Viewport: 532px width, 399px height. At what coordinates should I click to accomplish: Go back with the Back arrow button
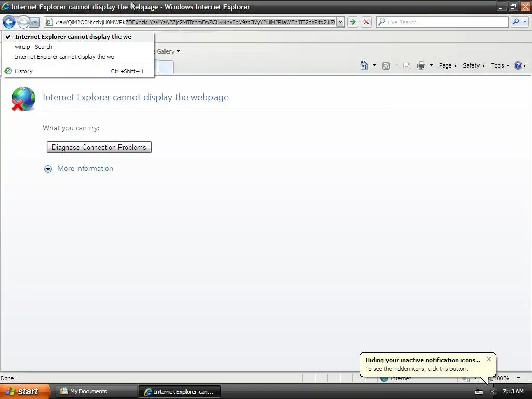[x=9, y=22]
